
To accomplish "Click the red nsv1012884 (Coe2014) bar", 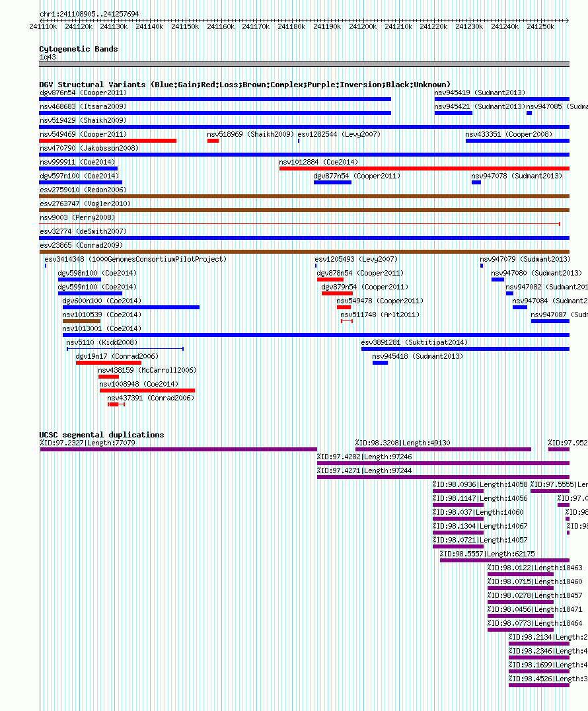I will [424, 168].
